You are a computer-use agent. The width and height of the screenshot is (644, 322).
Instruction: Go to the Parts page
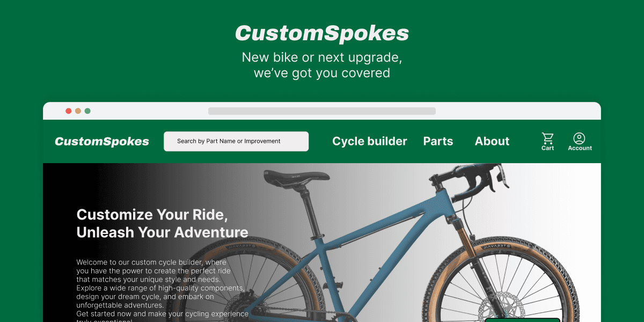click(x=438, y=141)
